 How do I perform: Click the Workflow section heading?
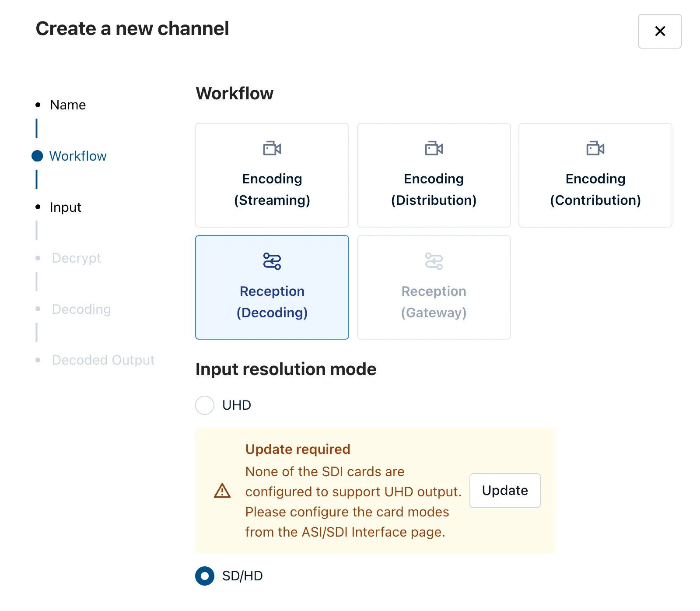coord(234,94)
